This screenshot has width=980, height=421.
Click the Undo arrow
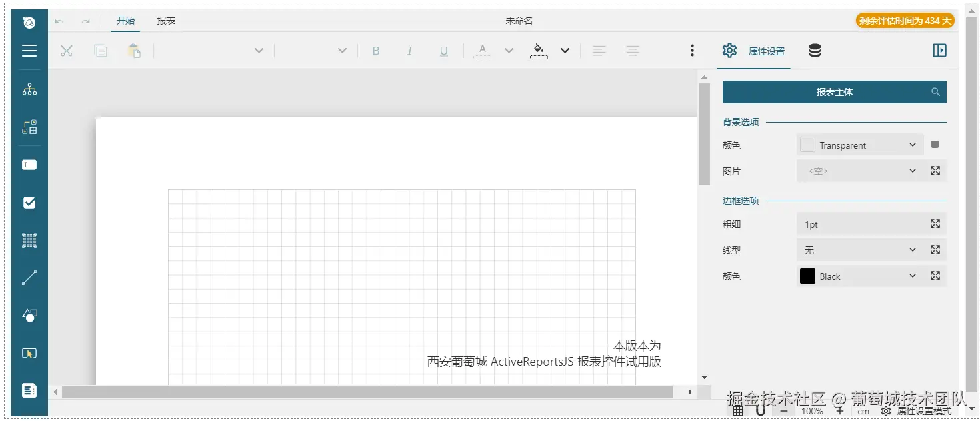point(59,21)
